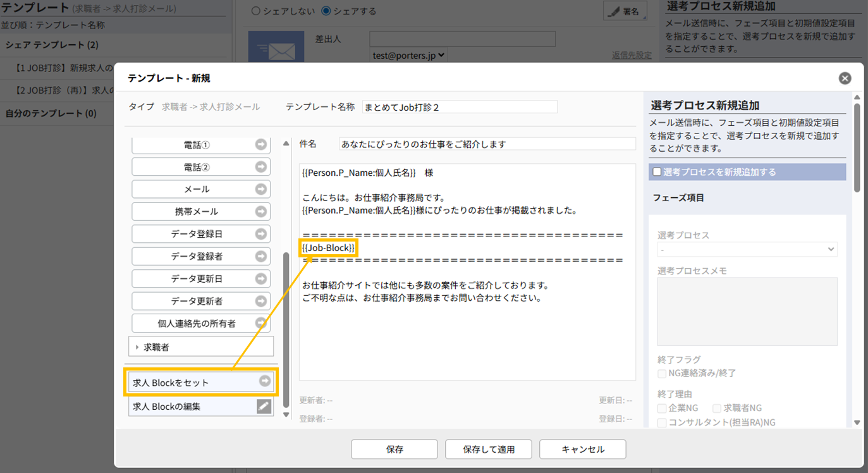
Task: Expand the 求職者 tree section
Action: click(138, 347)
